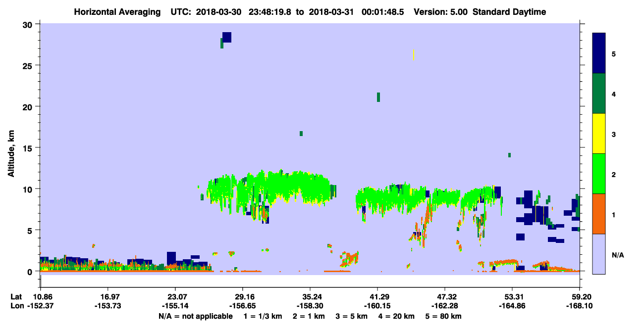Click the y-axis tick label 25
This screenshot has height=330, width=644.
[29, 66]
